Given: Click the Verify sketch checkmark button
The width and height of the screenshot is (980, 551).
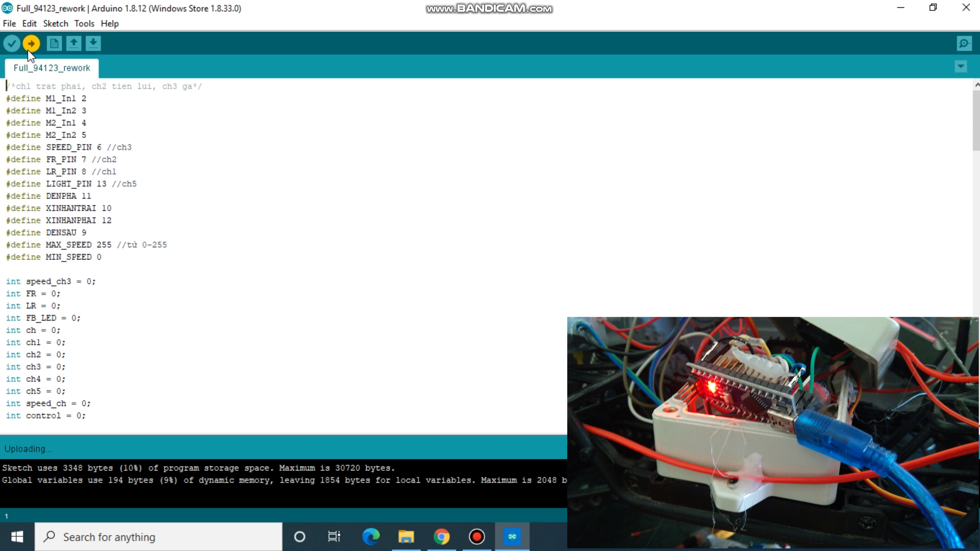Looking at the screenshot, I should pyautogui.click(x=12, y=43).
